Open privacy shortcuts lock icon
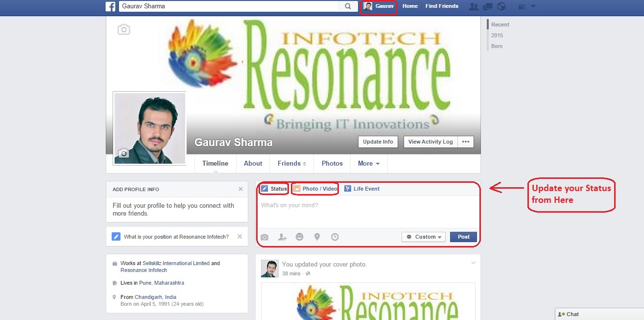644x320 pixels. 522,7
